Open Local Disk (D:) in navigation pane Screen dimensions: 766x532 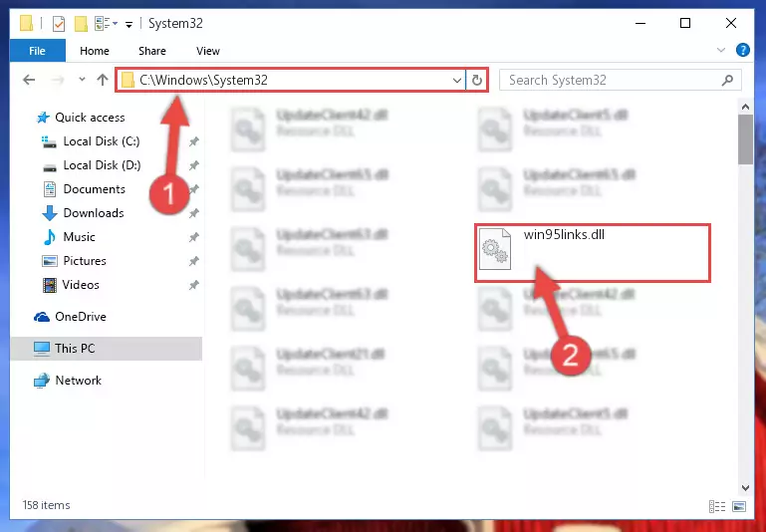(103, 165)
